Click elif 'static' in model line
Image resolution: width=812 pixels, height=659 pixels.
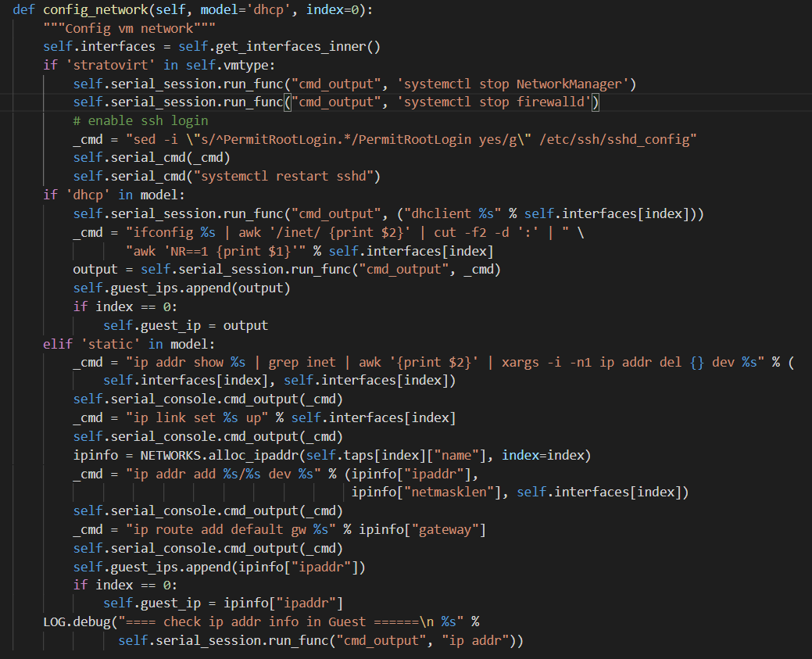pos(129,344)
